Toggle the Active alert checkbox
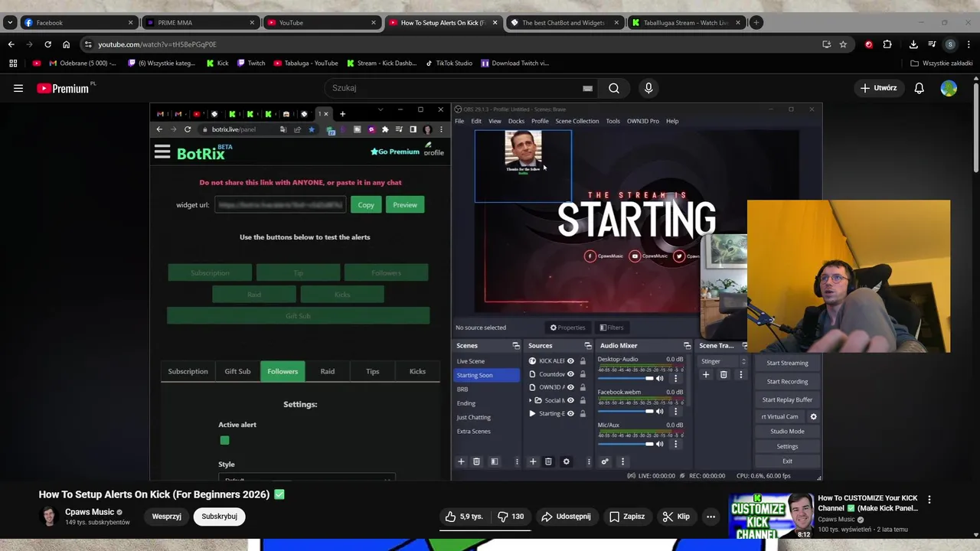 coord(224,440)
